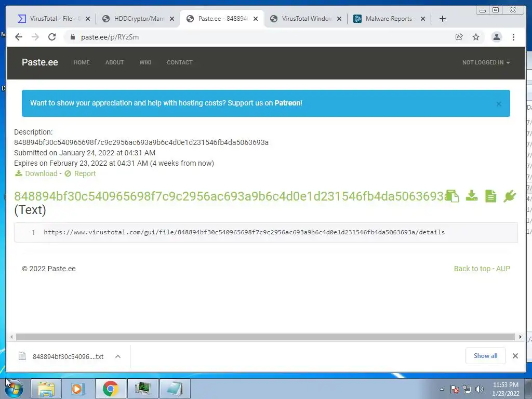Click the address bar URL paste.ee/p/RYzSm

(110, 37)
